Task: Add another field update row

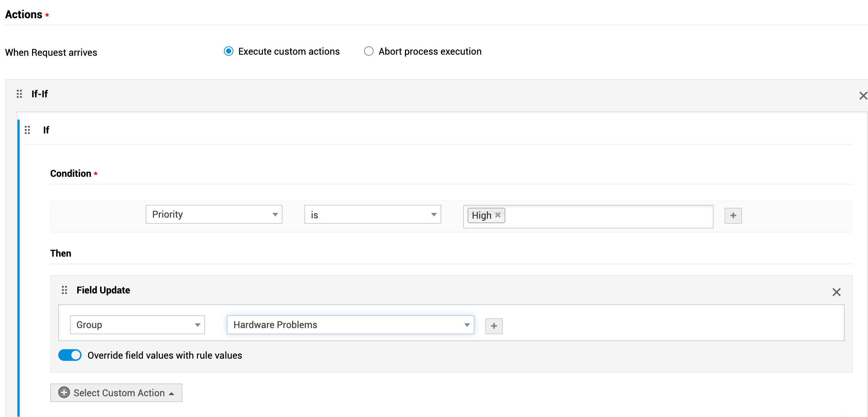Action: 494,326
